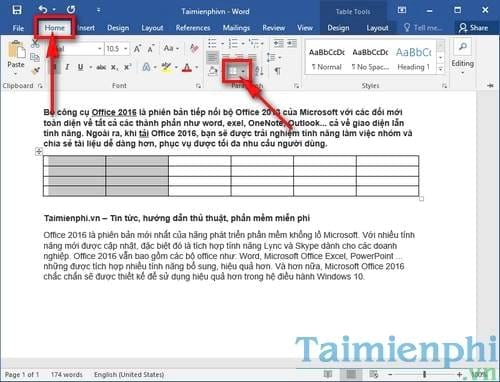The width and height of the screenshot is (500, 382).
Task: Open the Table Tools Design tab
Action: 338,28
